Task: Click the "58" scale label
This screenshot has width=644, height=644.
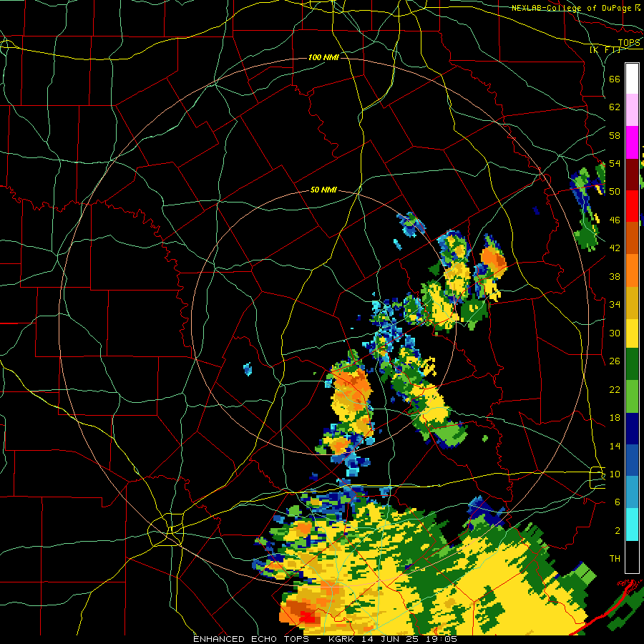Action: [615, 135]
